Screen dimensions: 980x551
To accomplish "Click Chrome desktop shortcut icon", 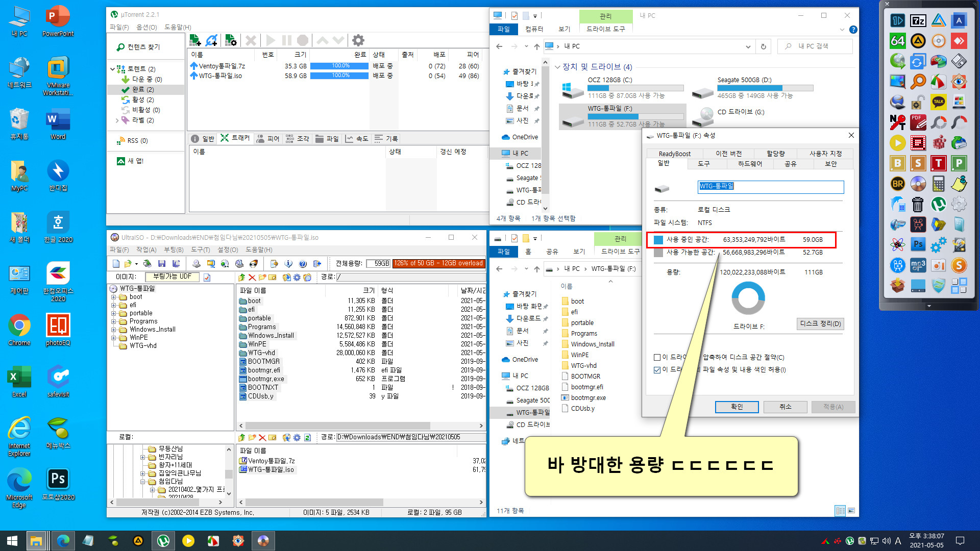I will click(19, 330).
